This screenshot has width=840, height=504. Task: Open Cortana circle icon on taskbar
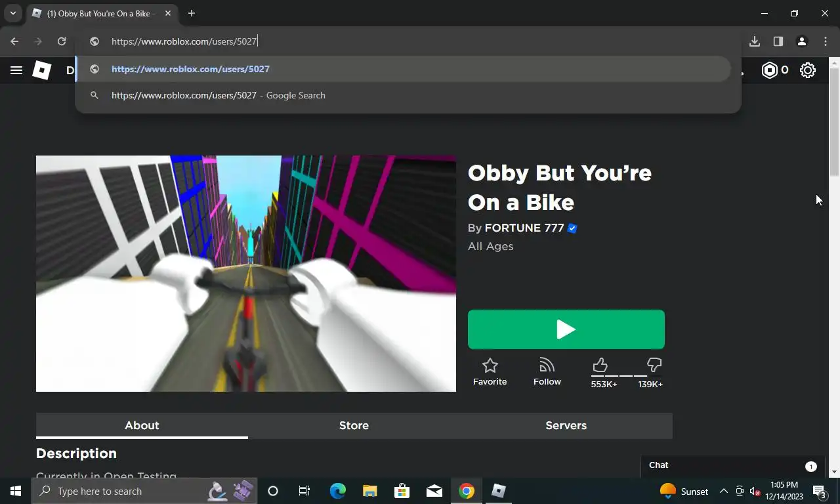coord(273,491)
